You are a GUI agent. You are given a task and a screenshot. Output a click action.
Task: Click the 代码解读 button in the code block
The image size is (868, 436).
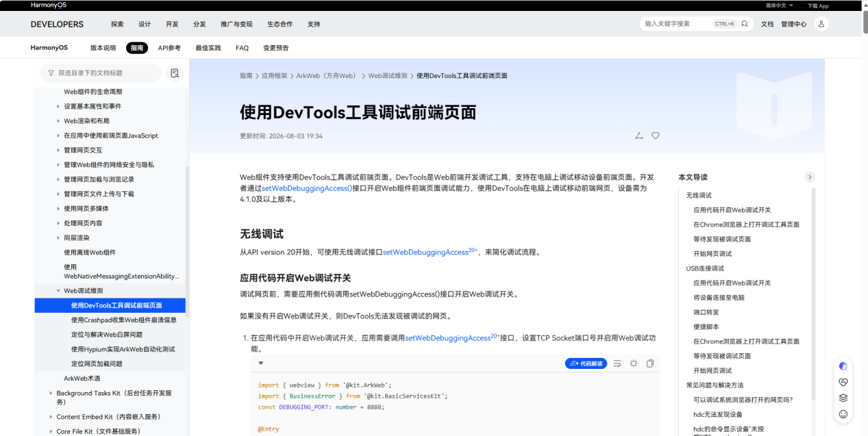coord(586,363)
